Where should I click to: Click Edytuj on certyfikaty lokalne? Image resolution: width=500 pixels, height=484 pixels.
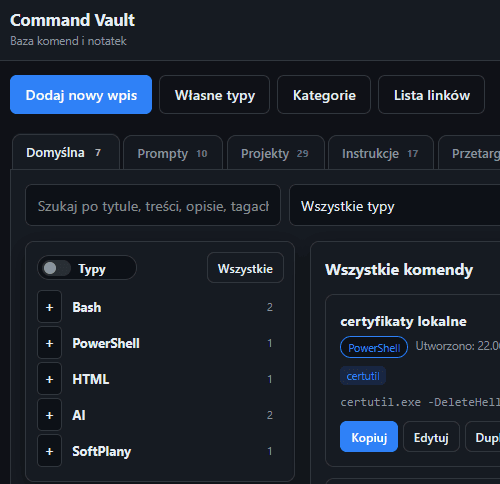[x=431, y=437]
